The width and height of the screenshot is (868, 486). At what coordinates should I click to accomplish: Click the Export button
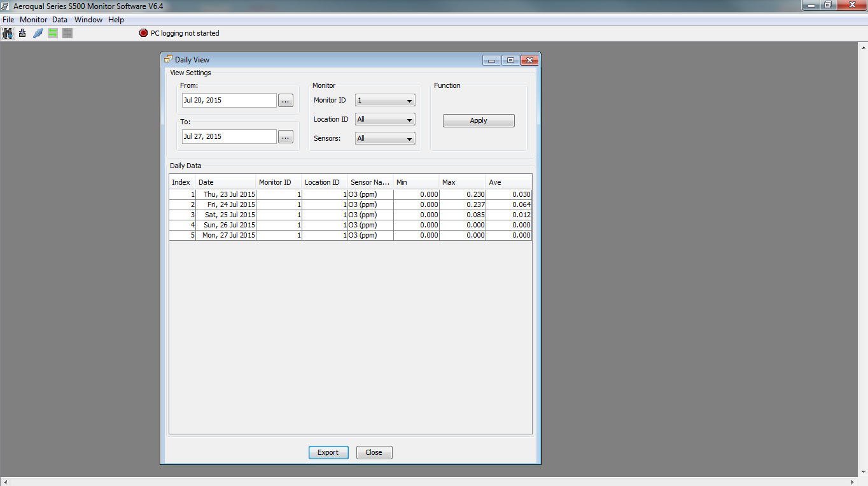[x=328, y=452]
